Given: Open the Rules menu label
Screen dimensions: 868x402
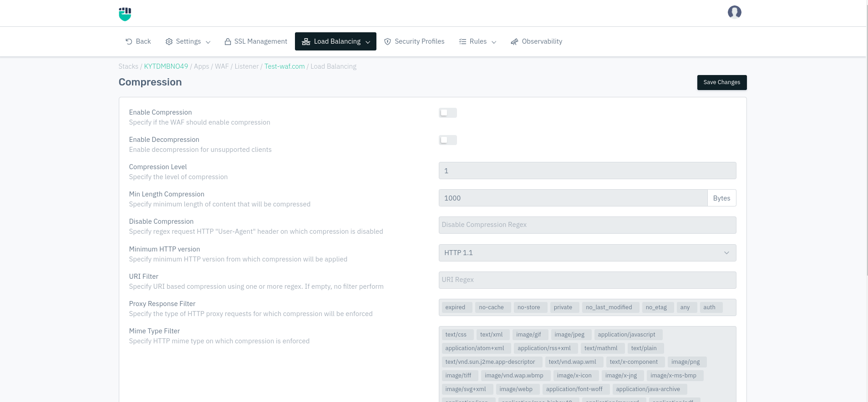Looking at the screenshot, I should tap(478, 41).
